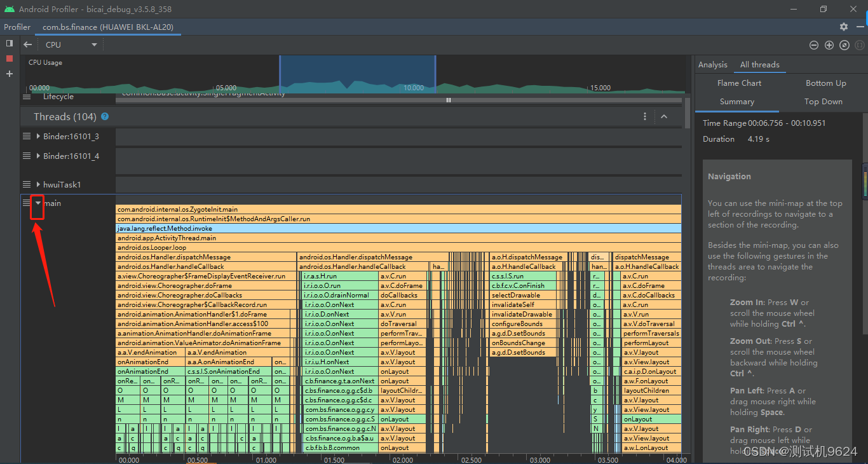
Task: Select the c.a.i.p.D.onLayout frame
Action: click(651, 371)
